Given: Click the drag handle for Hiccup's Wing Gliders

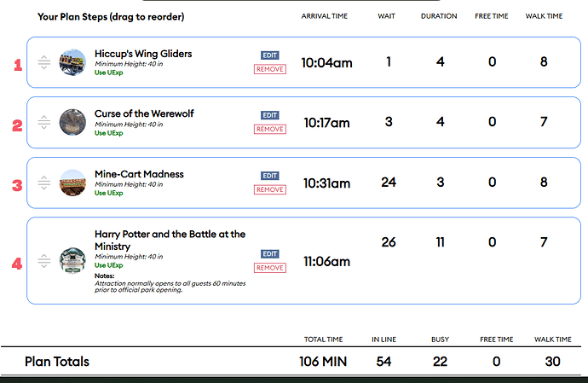Looking at the screenshot, I should pos(44,62).
